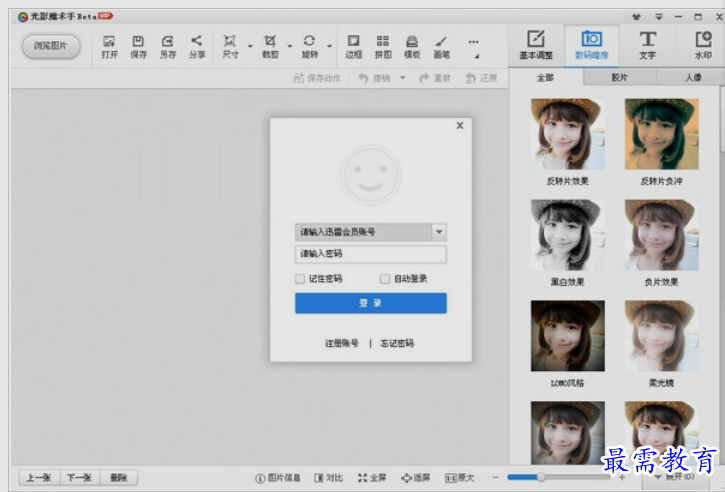725x492 pixels.
Task: Click the effects panel vertical scrollbar
Action: [722, 120]
